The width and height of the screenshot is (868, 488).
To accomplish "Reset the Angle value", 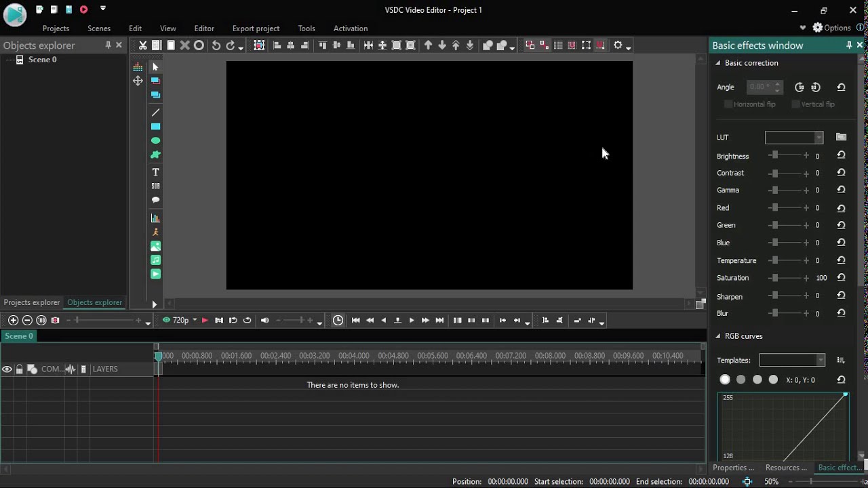I will 841,87.
